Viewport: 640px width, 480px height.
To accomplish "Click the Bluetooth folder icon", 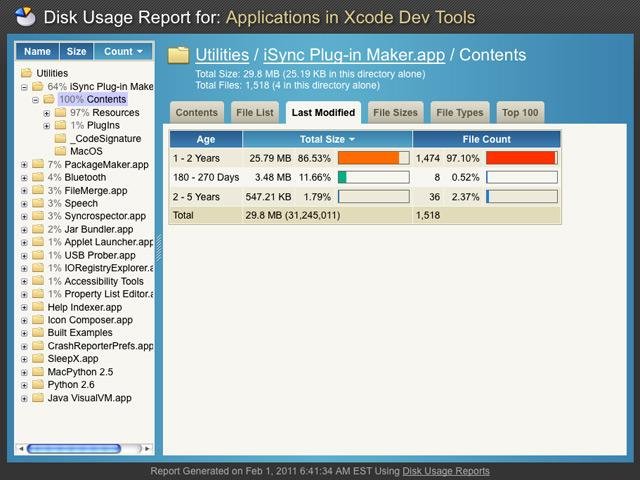I will click(x=38, y=177).
